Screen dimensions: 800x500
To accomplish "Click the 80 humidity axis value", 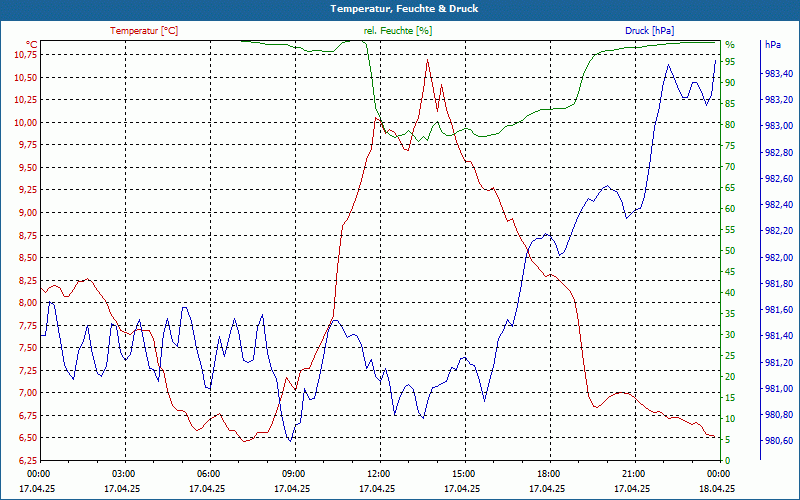I will pyautogui.click(x=730, y=124).
